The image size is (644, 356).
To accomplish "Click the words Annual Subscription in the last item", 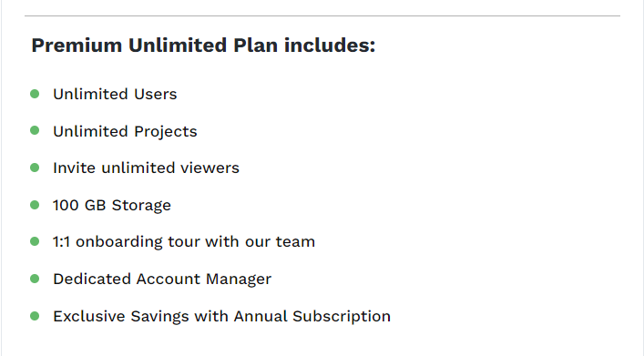I will [312, 316].
